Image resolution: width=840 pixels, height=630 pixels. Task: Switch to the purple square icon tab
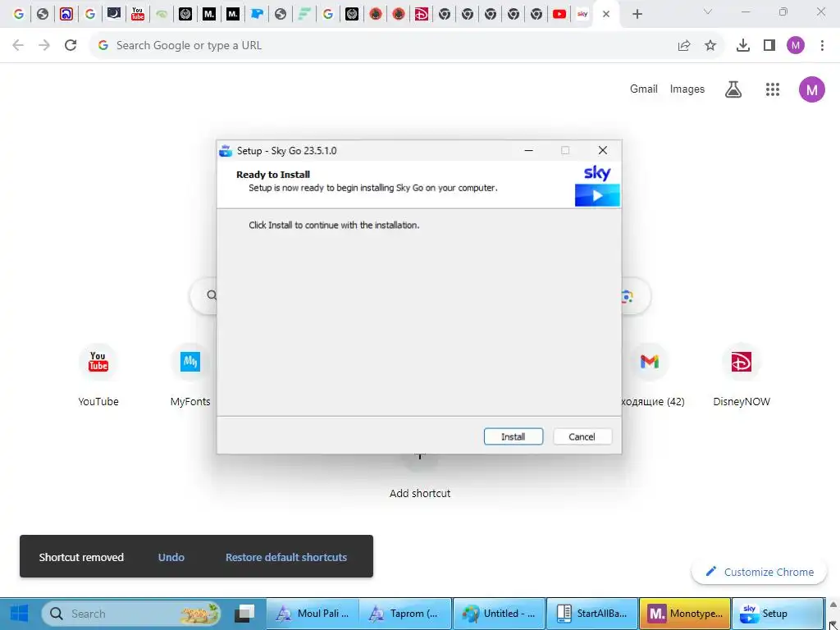tap(66, 14)
